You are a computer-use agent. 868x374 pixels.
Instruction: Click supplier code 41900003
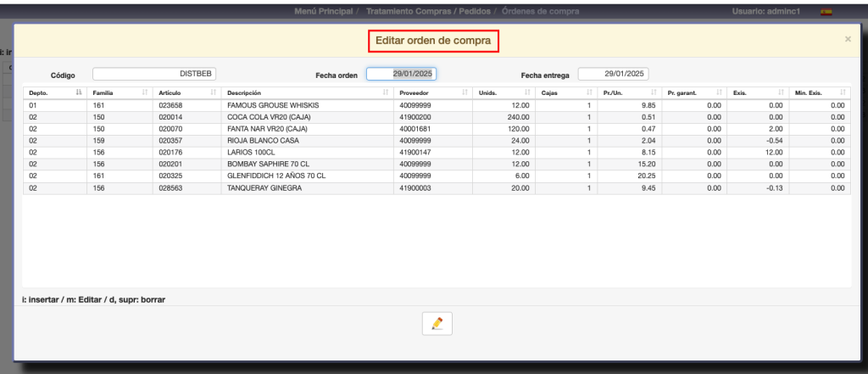tap(415, 187)
